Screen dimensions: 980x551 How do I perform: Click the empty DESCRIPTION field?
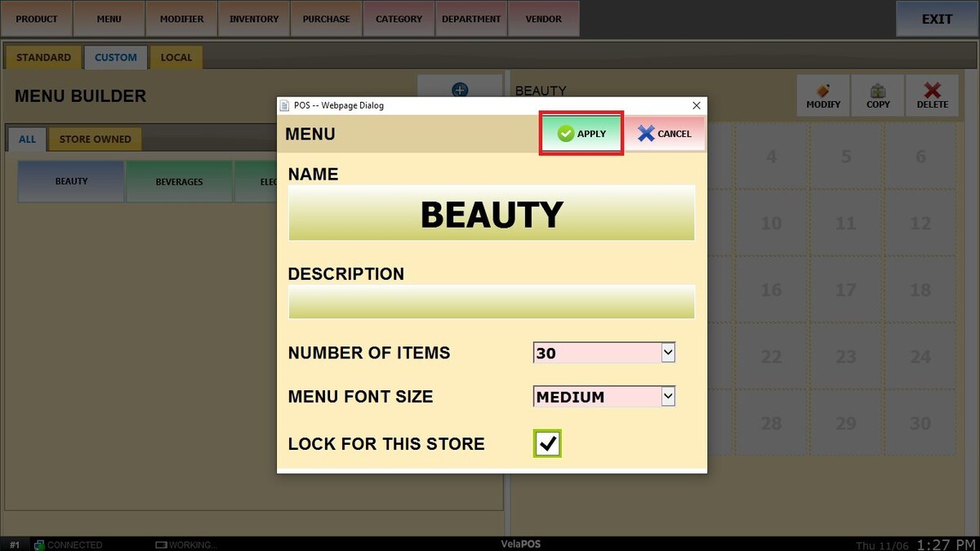492,301
